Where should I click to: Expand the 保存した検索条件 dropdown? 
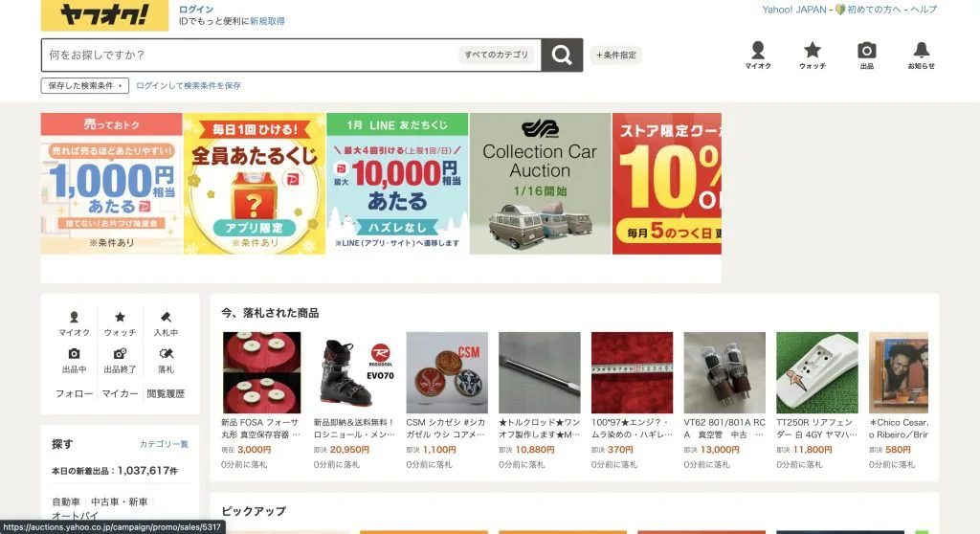tap(85, 86)
